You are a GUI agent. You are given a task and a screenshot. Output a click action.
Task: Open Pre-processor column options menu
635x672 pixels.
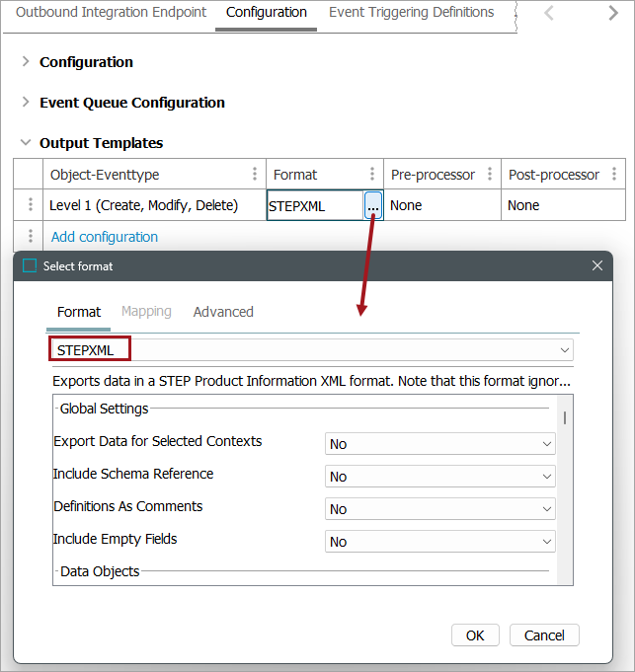(490, 175)
